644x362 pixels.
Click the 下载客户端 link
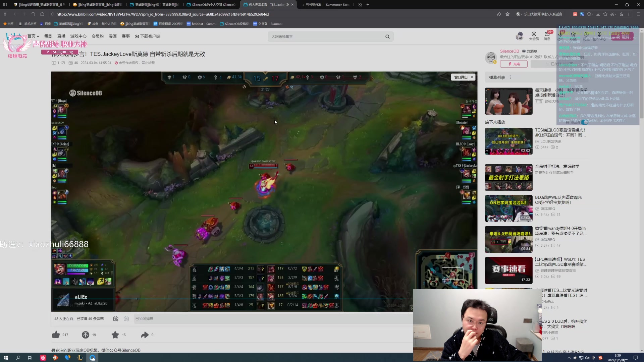148,36
